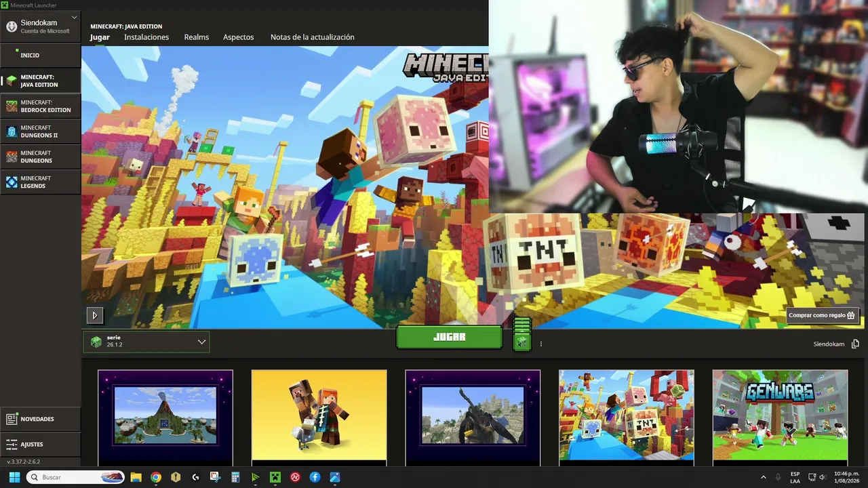Click the green JUGAR button

click(x=449, y=337)
